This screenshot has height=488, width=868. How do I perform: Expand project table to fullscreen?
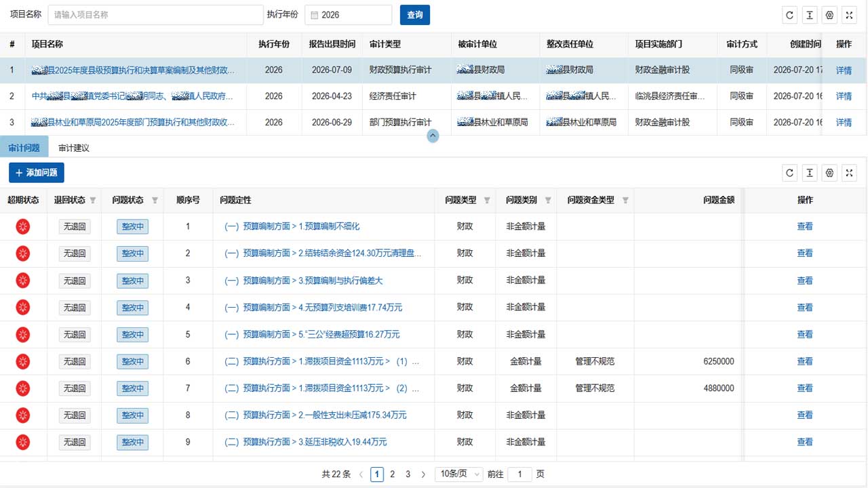[x=849, y=15]
